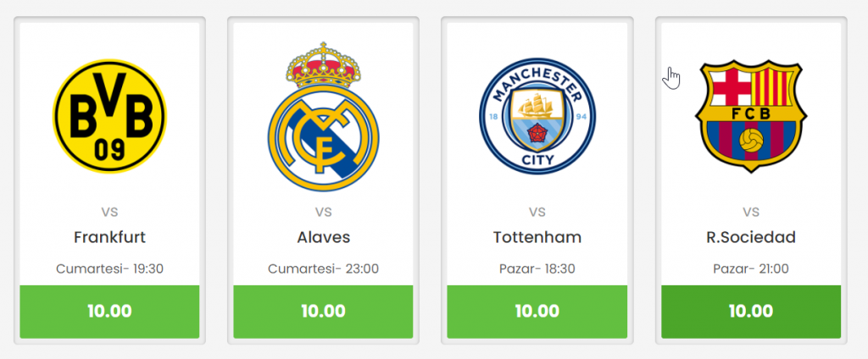Click the Frankfurt team name
Viewport: 868px width, 359px height.
109,237
